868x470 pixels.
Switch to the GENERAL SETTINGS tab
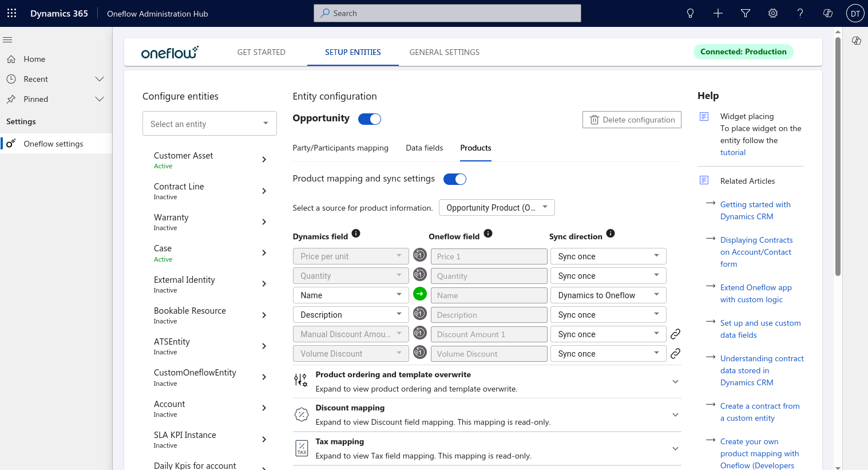click(x=445, y=52)
